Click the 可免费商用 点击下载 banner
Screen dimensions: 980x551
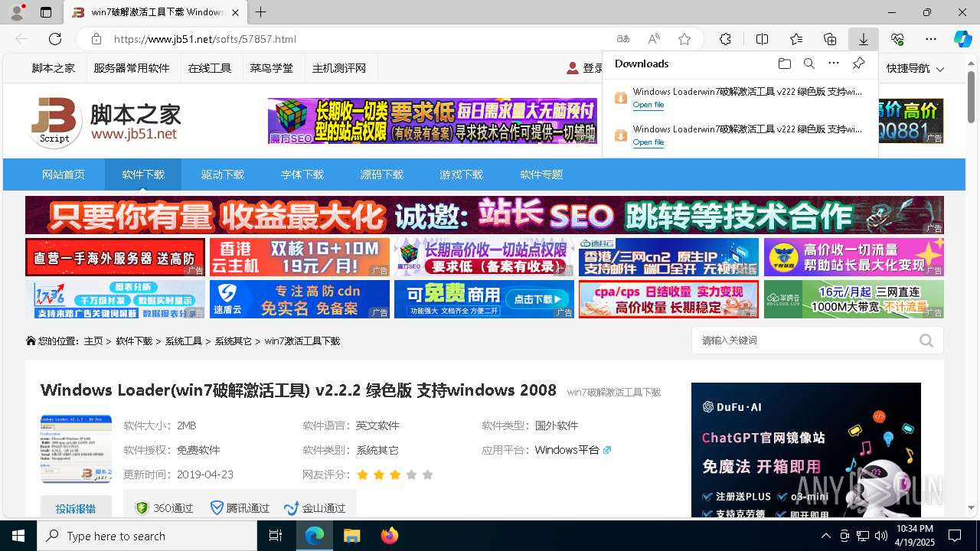484,299
